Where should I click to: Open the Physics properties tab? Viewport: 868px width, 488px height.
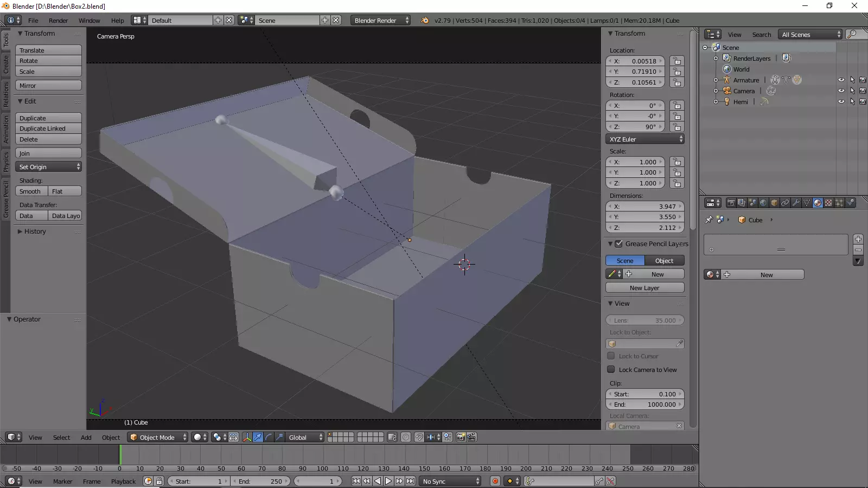point(850,203)
